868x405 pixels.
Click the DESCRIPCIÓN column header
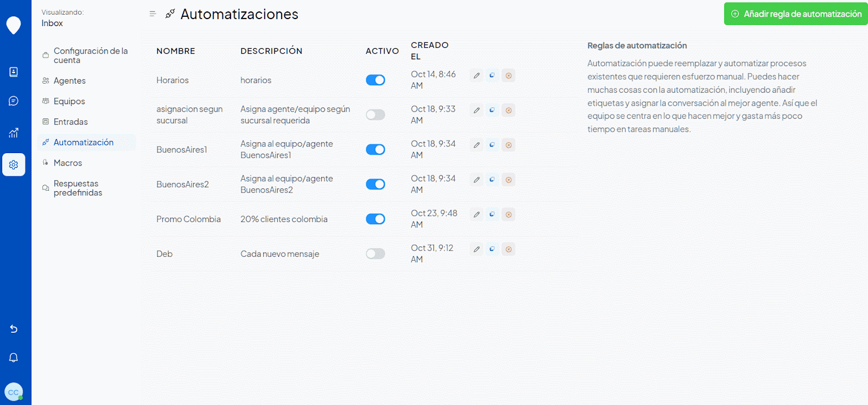[x=271, y=51]
